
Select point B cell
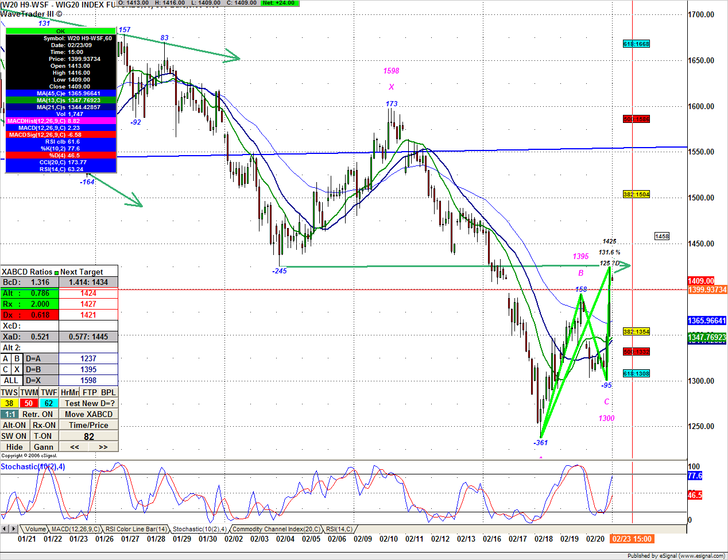pos(17,358)
